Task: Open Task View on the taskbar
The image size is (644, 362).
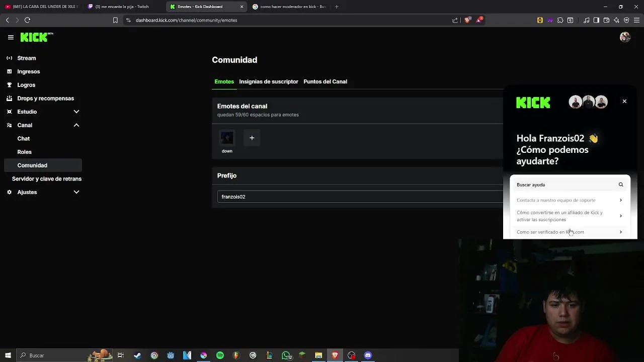Action: point(121,355)
